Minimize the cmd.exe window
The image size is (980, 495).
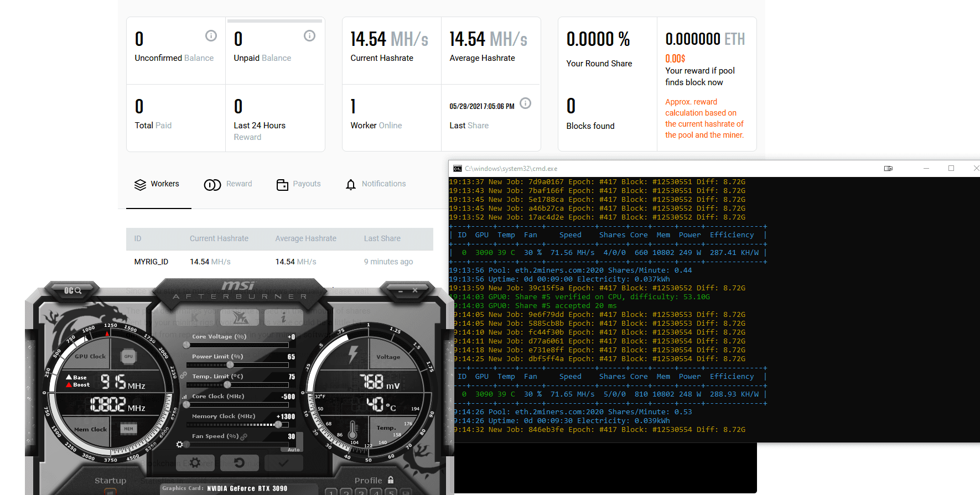pos(926,169)
